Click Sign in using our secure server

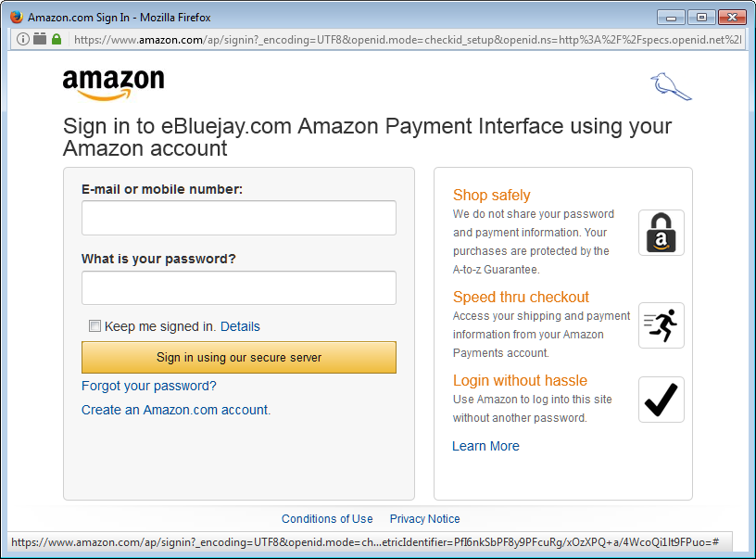[239, 358]
